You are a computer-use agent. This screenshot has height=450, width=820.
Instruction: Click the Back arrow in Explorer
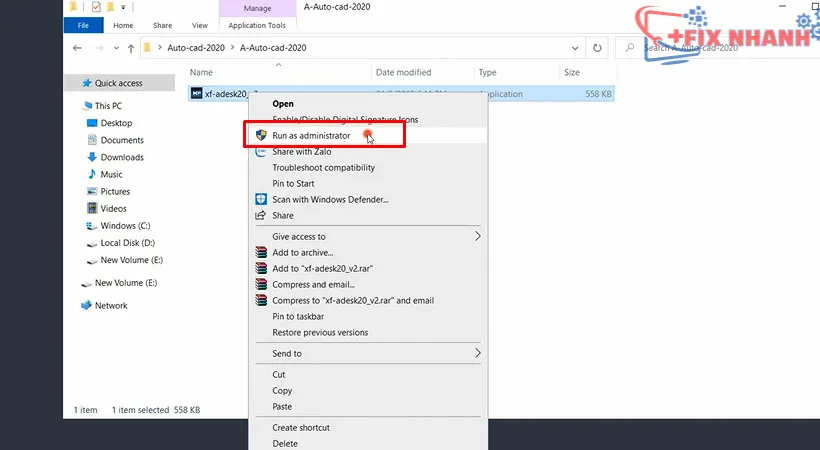point(77,48)
